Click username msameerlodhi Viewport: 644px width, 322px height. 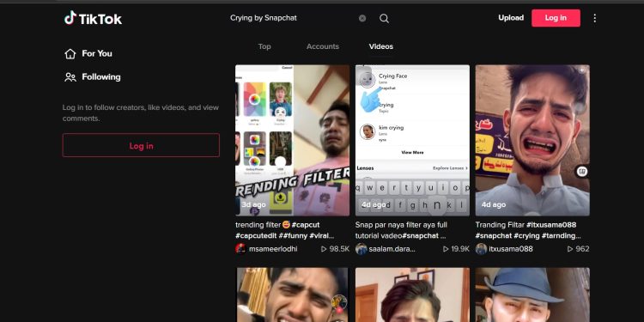tap(273, 249)
